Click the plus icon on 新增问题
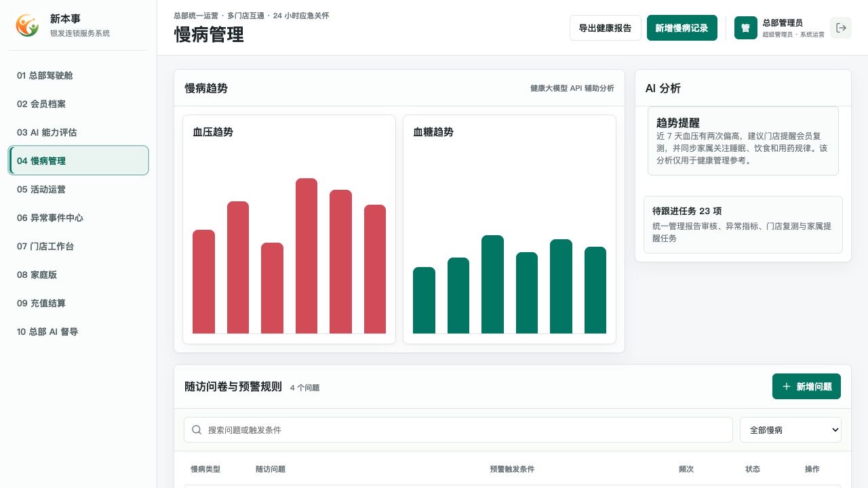The image size is (868, 488). coord(787,386)
